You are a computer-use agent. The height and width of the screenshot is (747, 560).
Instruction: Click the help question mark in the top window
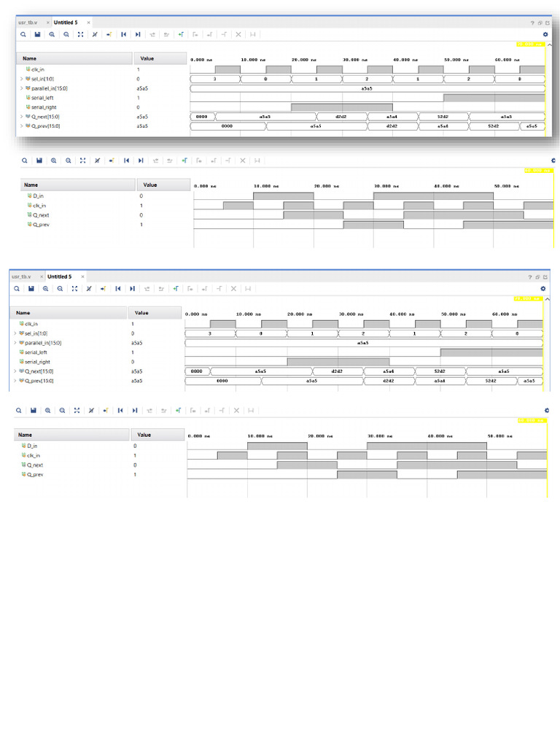tap(532, 23)
